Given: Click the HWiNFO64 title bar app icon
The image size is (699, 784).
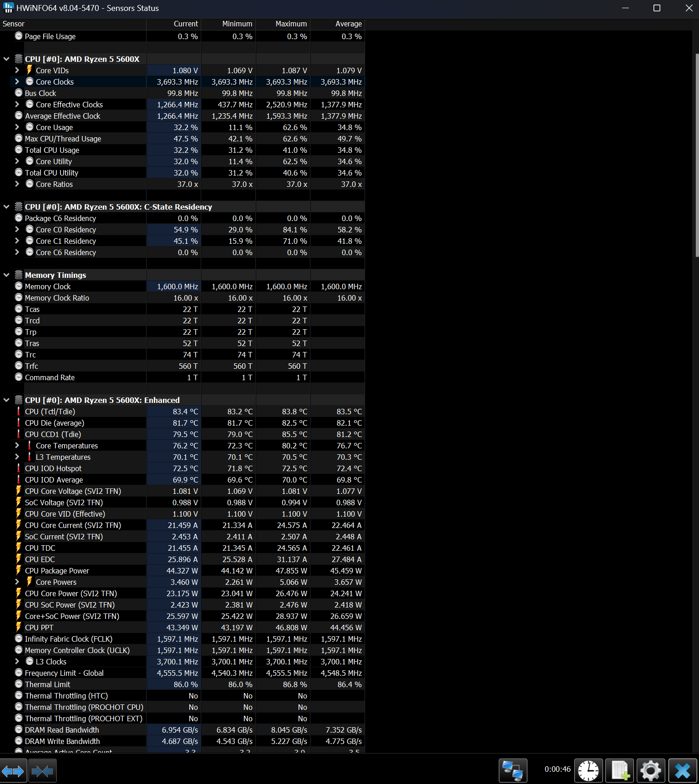Looking at the screenshot, I should coord(8,8).
